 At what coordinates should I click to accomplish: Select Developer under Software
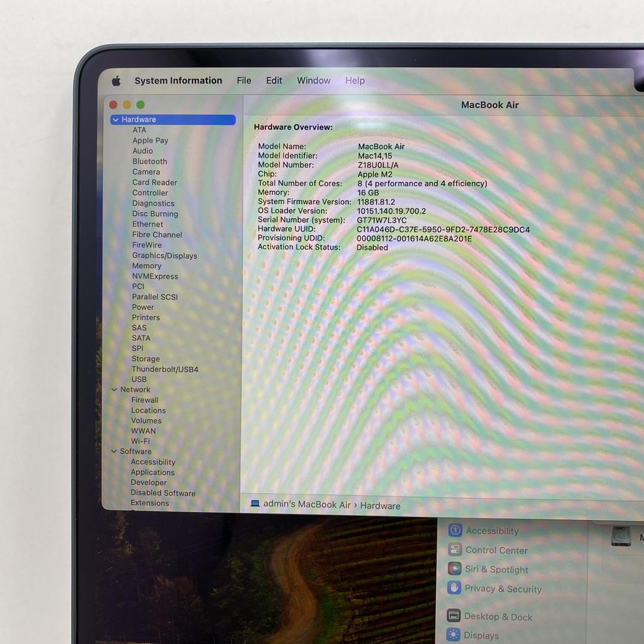click(x=148, y=482)
